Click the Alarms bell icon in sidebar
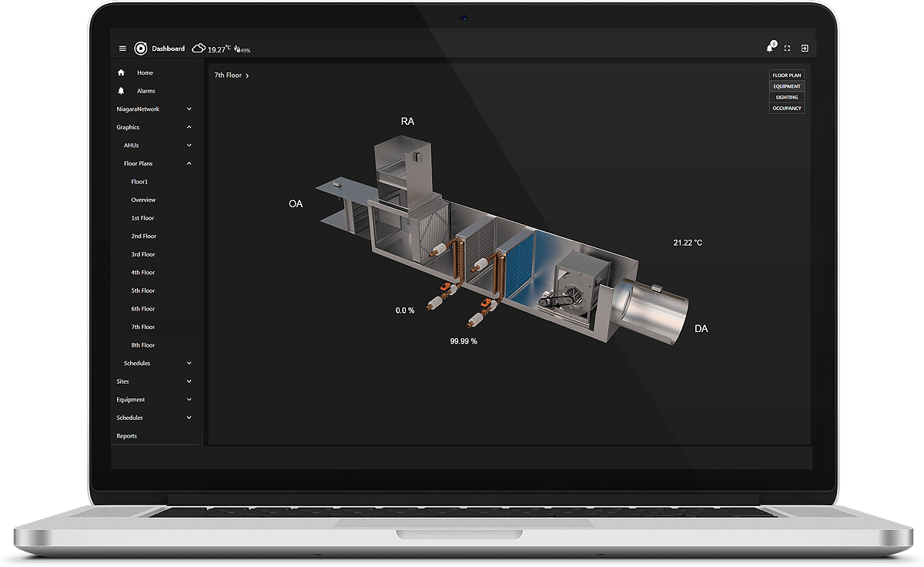The height and width of the screenshot is (567, 924). [121, 91]
